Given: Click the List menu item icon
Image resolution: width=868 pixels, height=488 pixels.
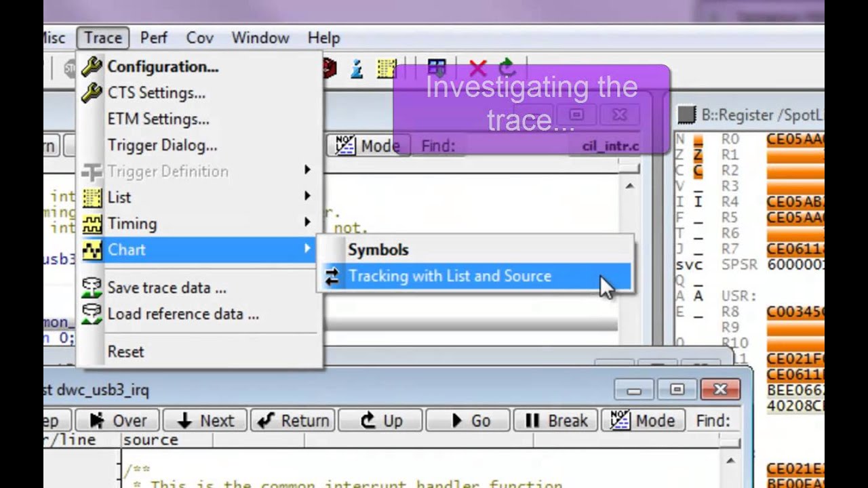Looking at the screenshot, I should 92,197.
